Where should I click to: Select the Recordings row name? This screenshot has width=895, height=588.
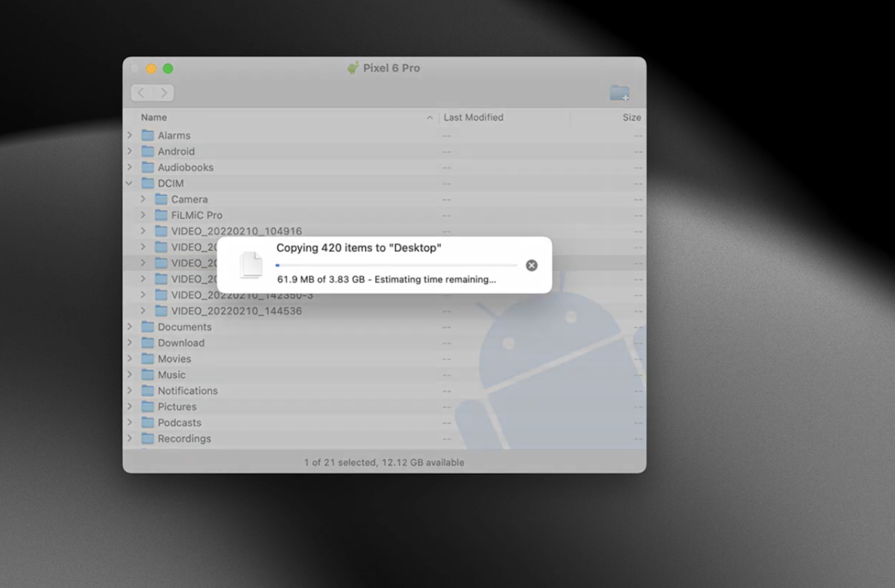[184, 439]
